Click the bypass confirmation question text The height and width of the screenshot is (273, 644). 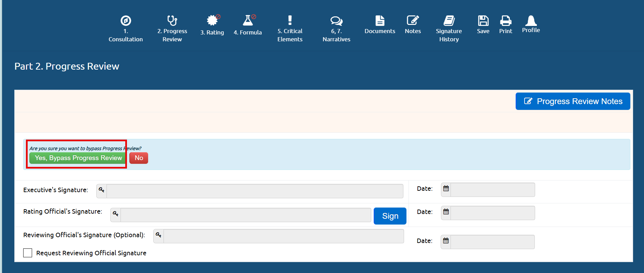point(85,148)
